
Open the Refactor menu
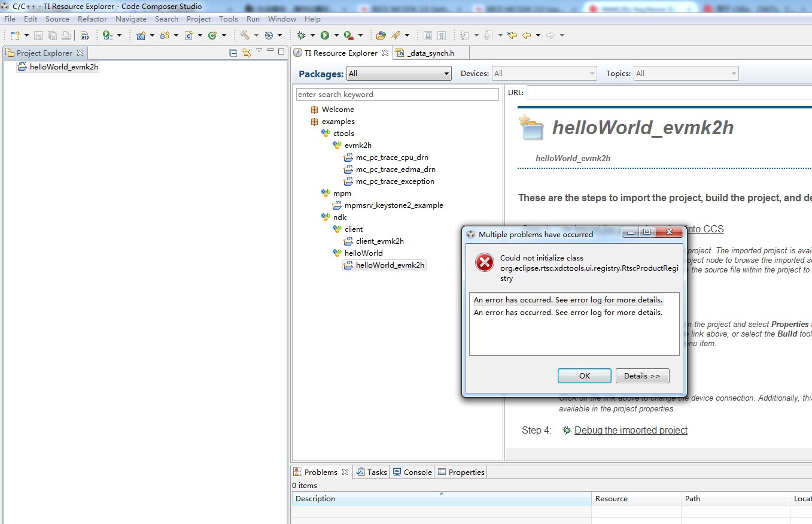[x=92, y=19]
